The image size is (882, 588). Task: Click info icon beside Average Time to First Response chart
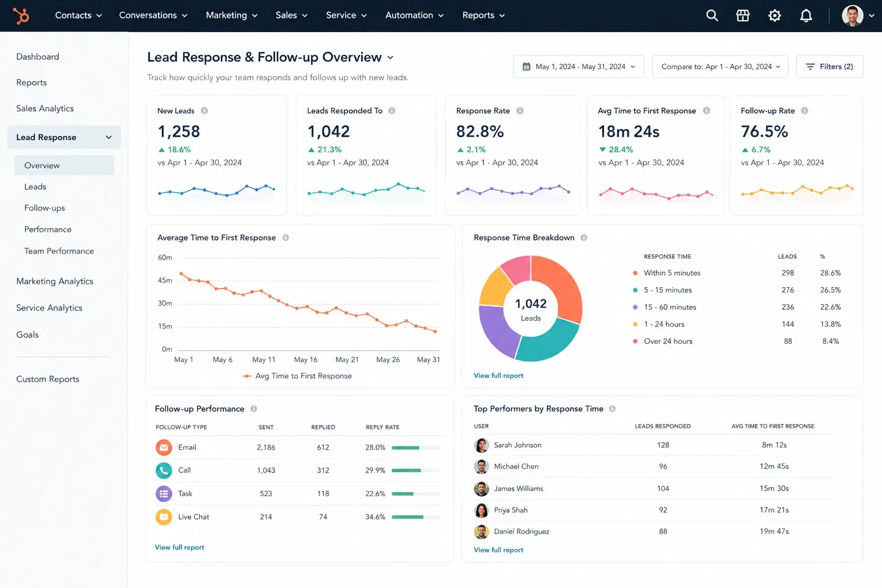click(x=285, y=238)
